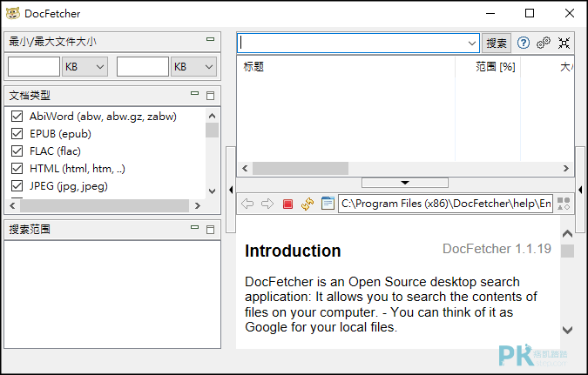Open the help icon next to search button
Viewport: 588px width, 375px height.
point(524,44)
